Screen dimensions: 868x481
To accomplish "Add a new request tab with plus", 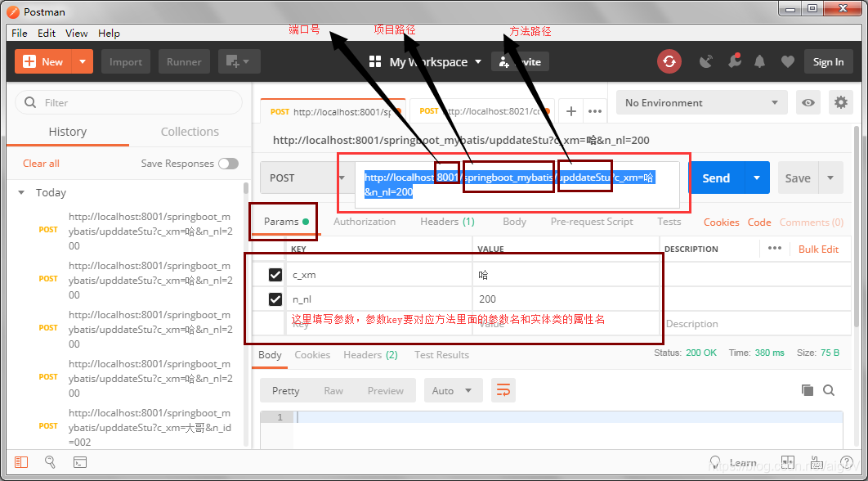I will click(571, 111).
